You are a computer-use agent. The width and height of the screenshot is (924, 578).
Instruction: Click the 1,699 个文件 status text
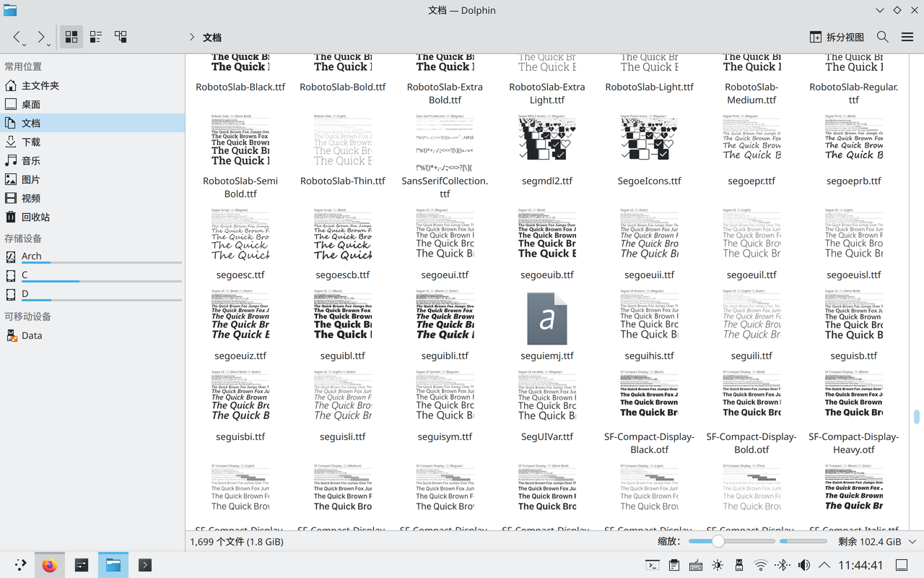pyautogui.click(x=237, y=541)
